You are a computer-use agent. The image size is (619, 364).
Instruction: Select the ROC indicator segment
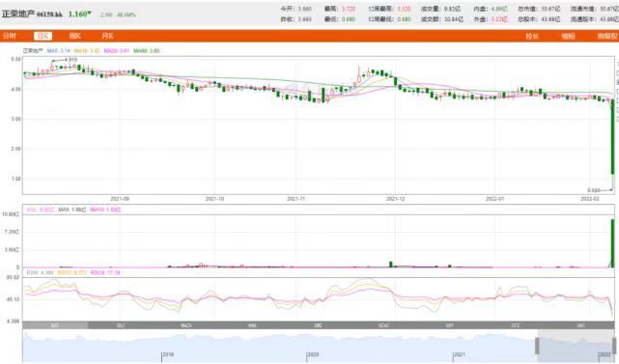581,325
